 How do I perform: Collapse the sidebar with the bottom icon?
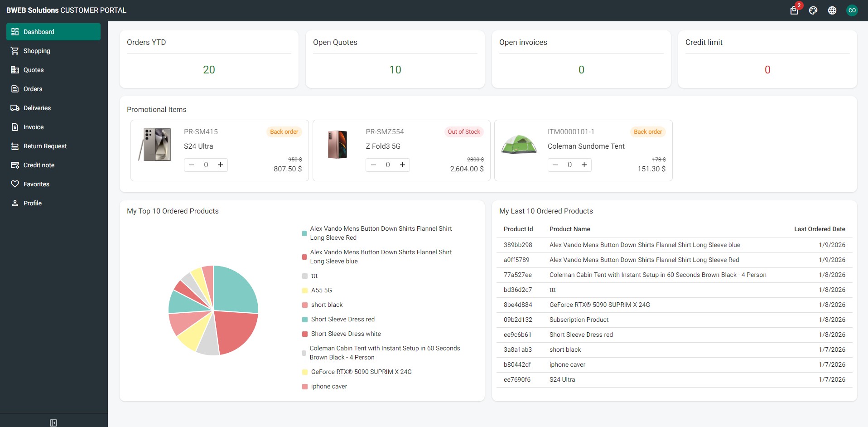click(x=53, y=422)
